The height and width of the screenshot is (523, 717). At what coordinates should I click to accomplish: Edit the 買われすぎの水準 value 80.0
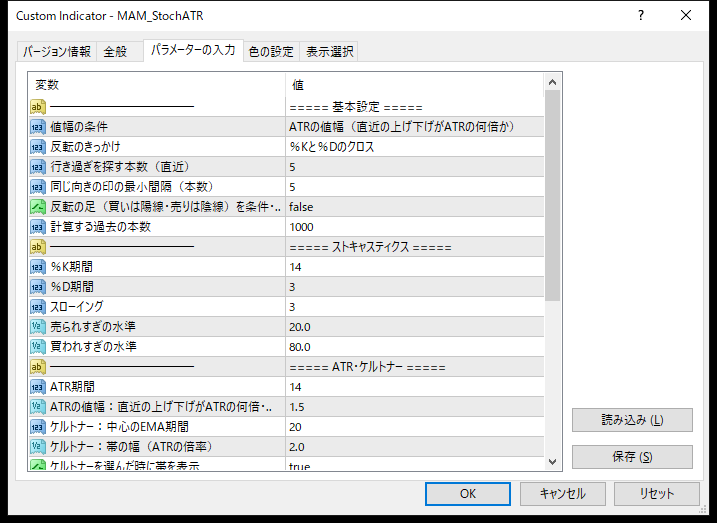click(415, 347)
